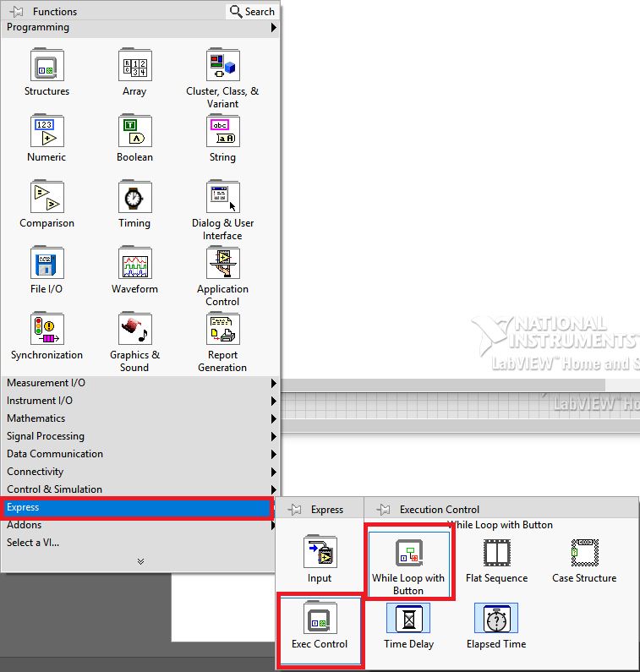The height and width of the screenshot is (672, 640).
Task: Pin the Express subpalette thumbtack
Action: [295, 510]
